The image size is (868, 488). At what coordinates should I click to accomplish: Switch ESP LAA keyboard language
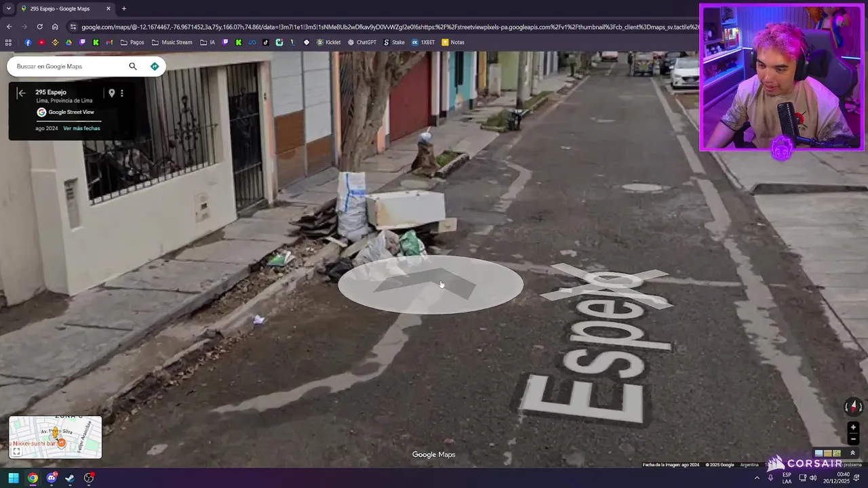pyautogui.click(x=787, y=478)
